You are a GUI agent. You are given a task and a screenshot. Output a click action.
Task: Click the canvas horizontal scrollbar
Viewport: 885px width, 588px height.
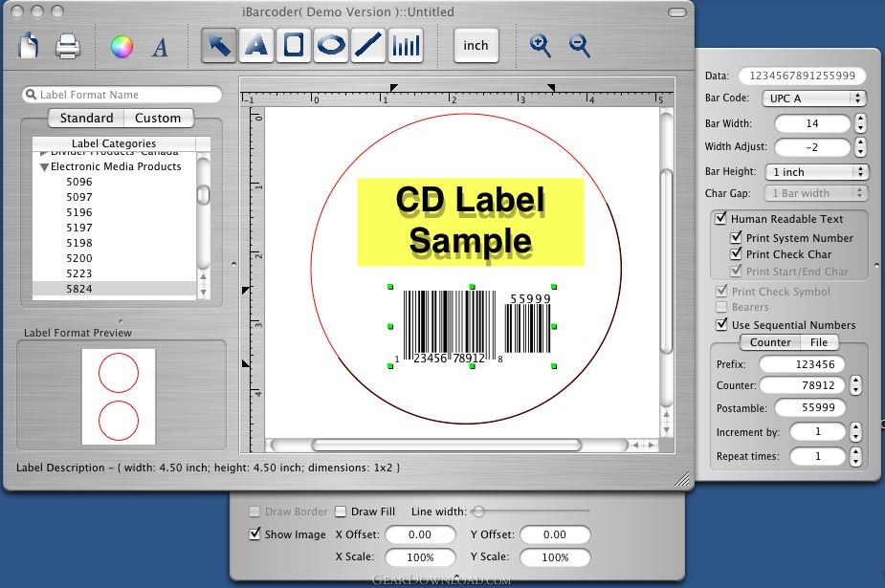[447, 445]
